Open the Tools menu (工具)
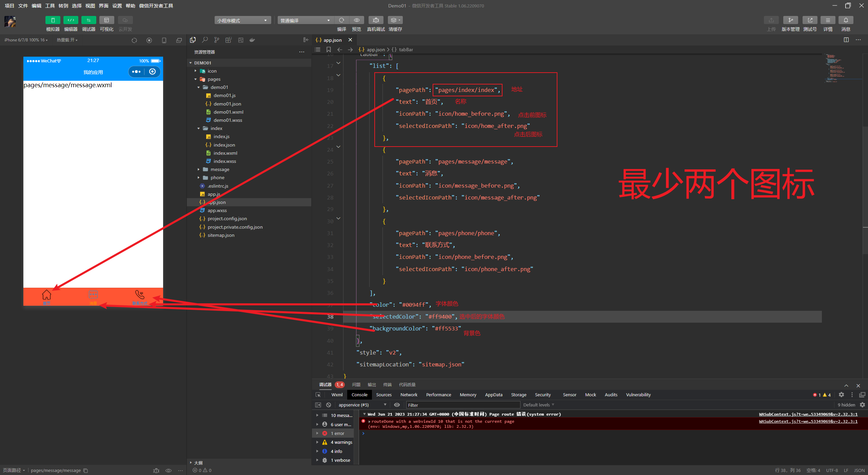Viewport: 868px width, 475px height. [50, 6]
